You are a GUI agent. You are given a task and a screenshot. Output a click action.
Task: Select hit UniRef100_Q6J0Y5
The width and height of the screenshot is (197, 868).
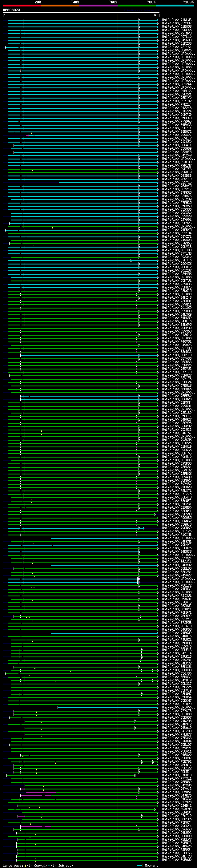(177, 186)
